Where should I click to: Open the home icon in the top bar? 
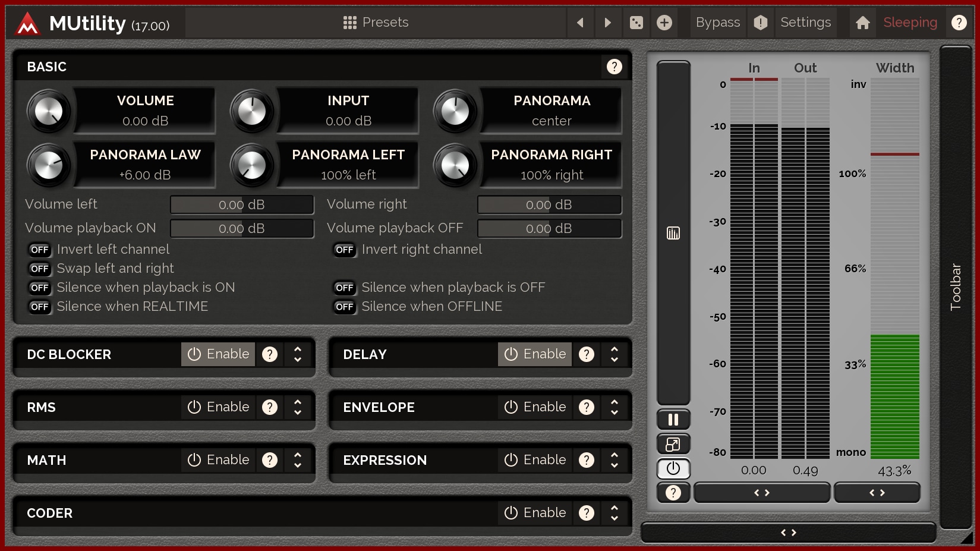[862, 23]
